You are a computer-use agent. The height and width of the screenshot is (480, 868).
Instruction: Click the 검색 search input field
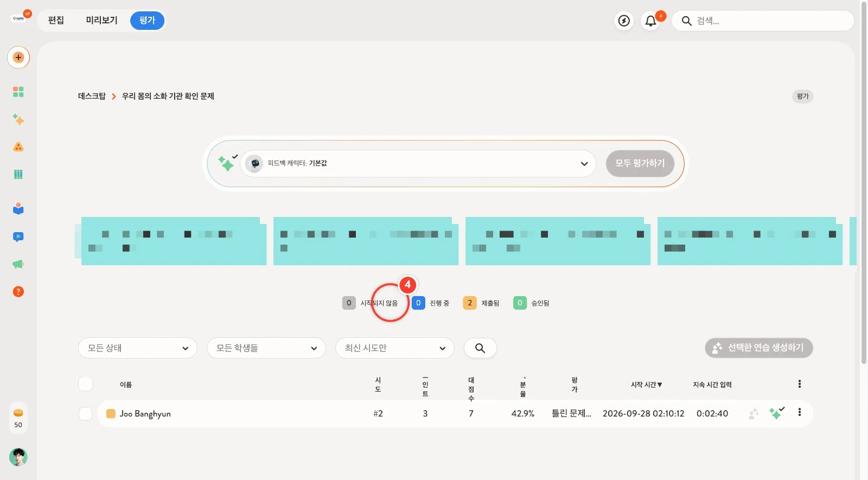point(763,21)
